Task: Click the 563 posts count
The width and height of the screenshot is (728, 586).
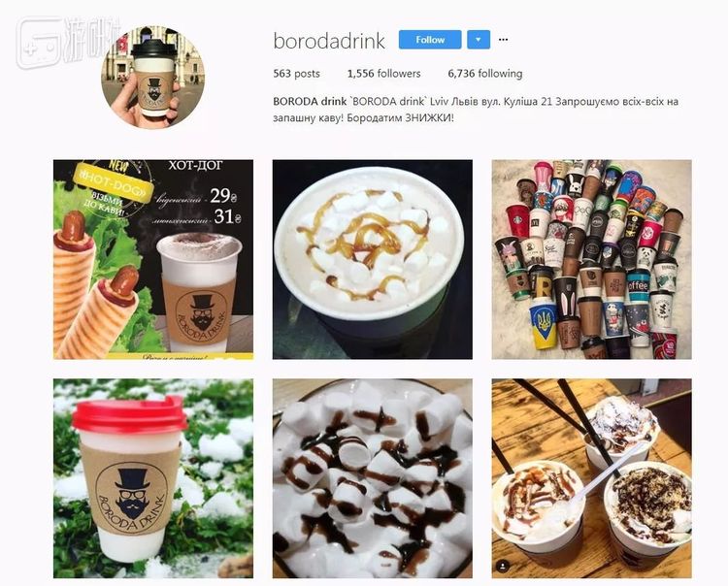Action: click(x=297, y=74)
